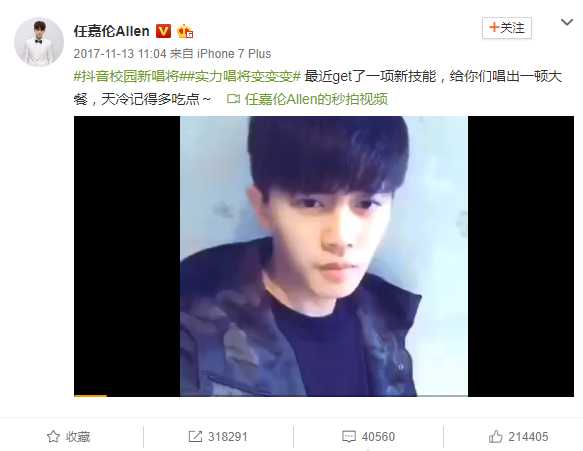
Task: Open comments via speech bubble icon
Action: [349, 436]
